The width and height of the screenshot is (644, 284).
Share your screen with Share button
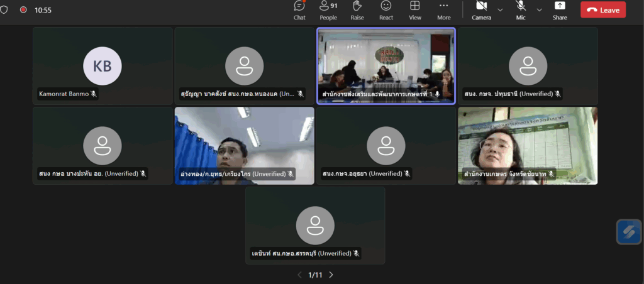(560, 9)
